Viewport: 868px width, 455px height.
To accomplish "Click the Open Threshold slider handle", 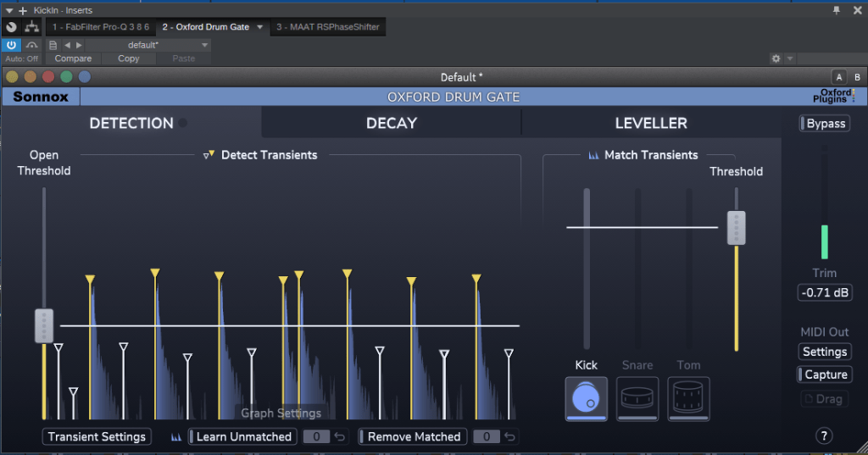I will (x=43, y=326).
